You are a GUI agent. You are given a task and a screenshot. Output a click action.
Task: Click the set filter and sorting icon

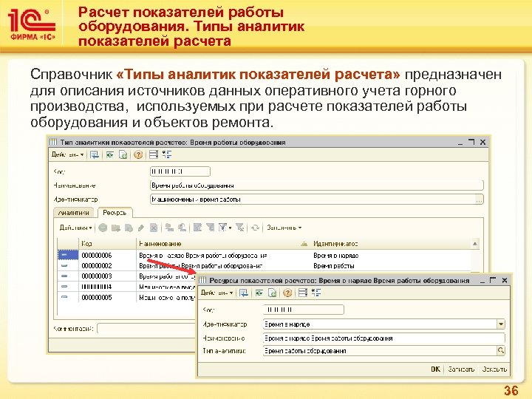tap(197, 228)
